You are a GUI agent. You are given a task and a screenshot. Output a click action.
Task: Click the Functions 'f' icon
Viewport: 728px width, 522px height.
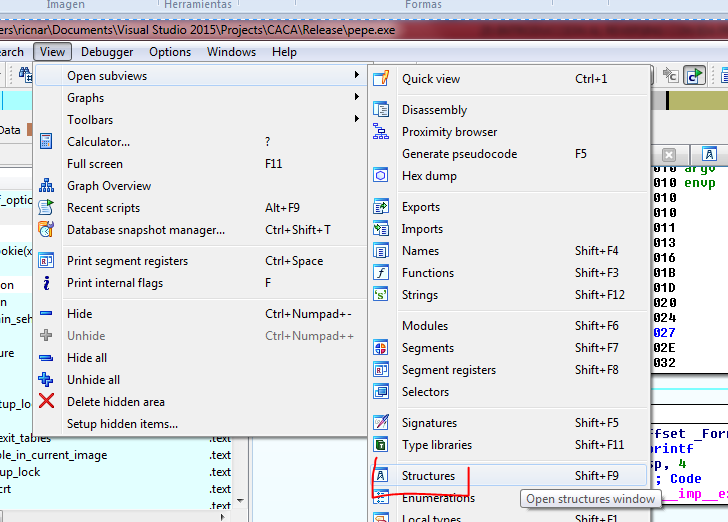coord(381,273)
